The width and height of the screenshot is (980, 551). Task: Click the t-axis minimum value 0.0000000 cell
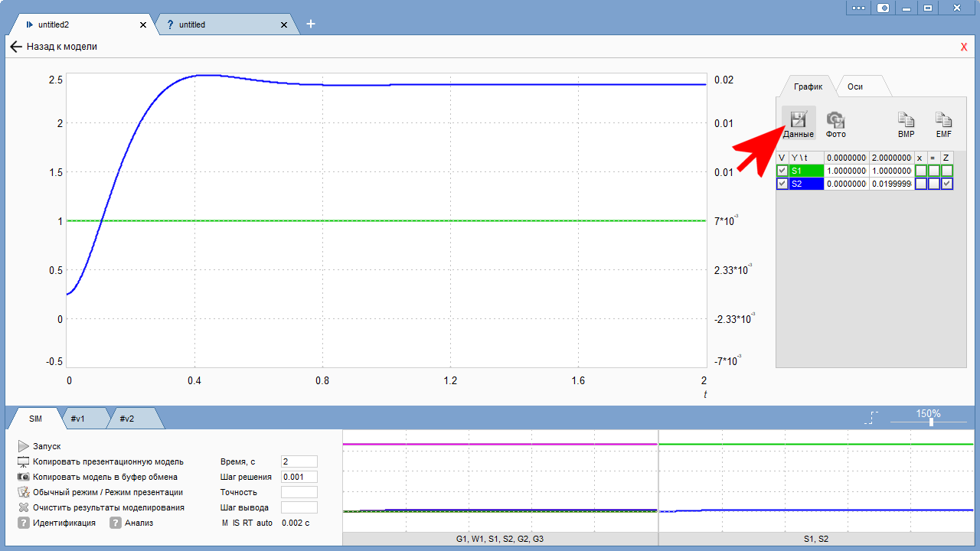click(x=847, y=157)
